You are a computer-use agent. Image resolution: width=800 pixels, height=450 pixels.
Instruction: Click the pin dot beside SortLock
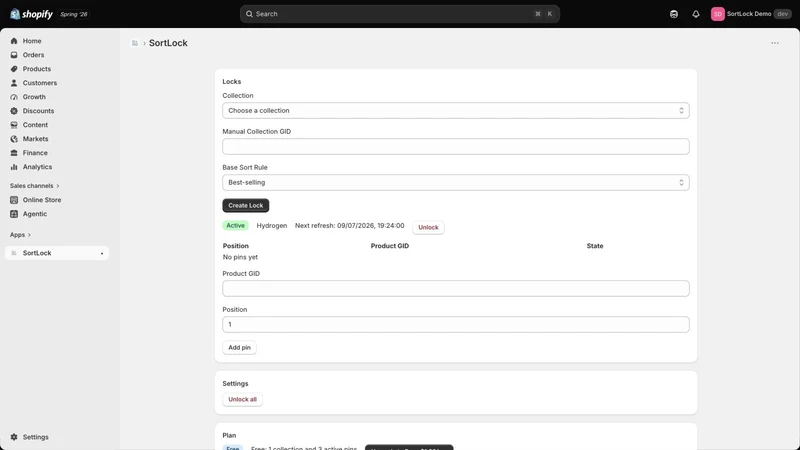point(102,254)
